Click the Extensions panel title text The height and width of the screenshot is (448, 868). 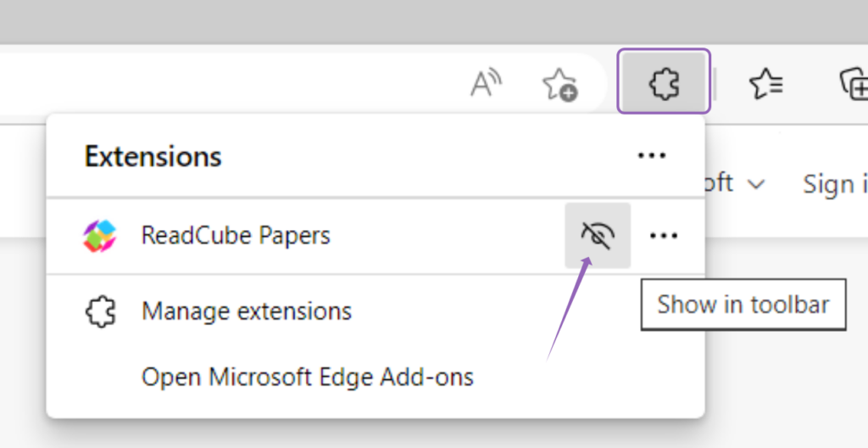pyautogui.click(x=153, y=156)
